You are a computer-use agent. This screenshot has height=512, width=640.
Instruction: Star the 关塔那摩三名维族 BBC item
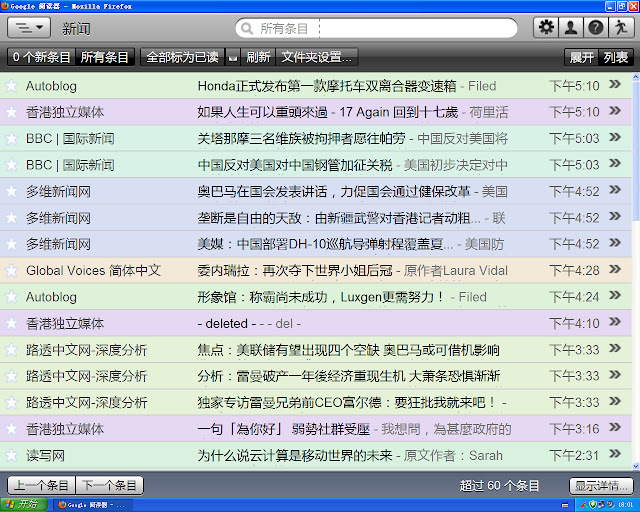click(x=12, y=138)
